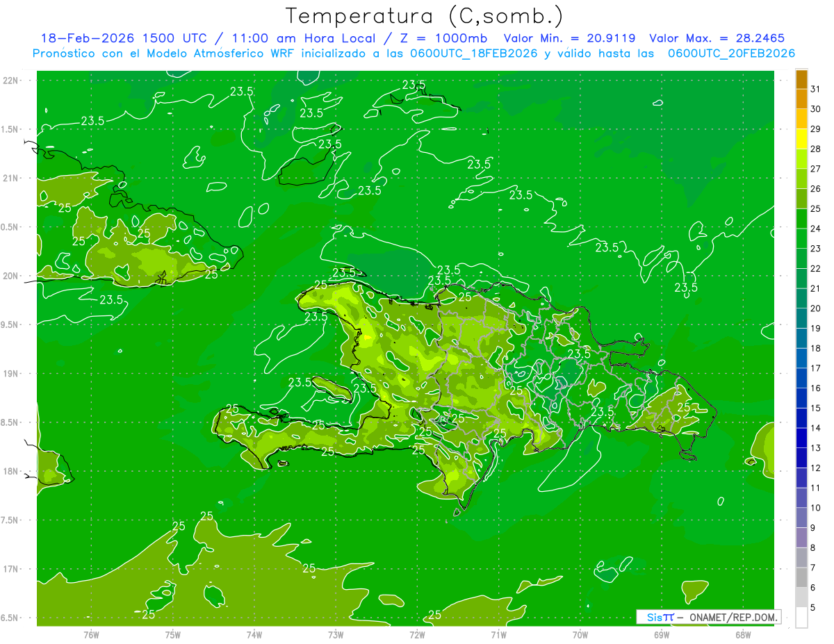Image resolution: width=834 pixels, height=644 pixels.
Task: Click the legend value 20
Action: point(815,308)
